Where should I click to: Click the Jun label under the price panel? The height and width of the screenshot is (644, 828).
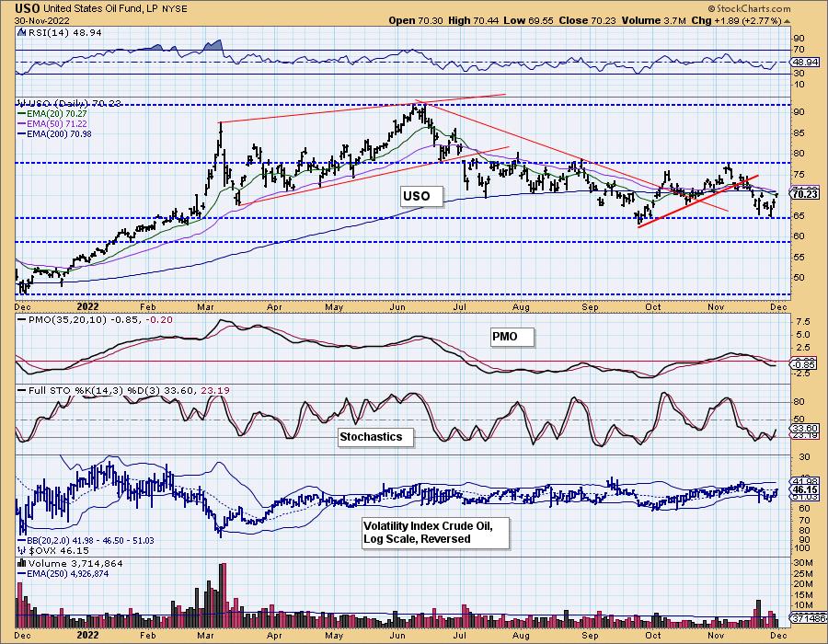point(397,307)
